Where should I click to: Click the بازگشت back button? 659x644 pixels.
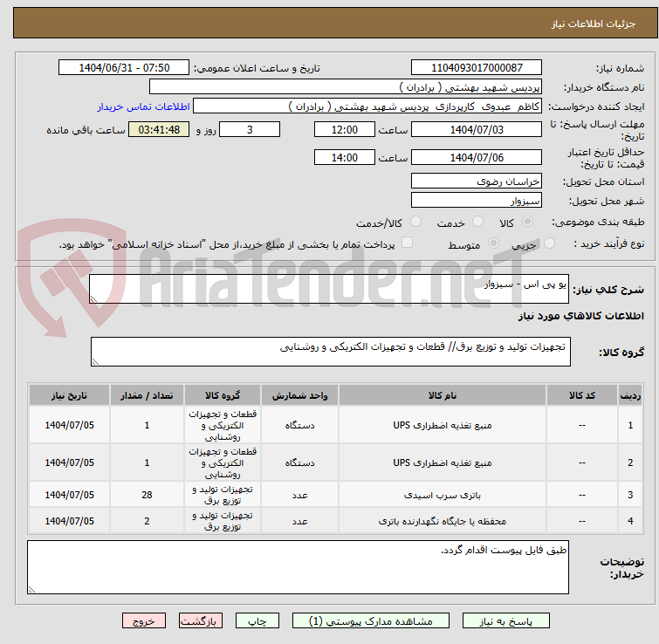click(201, 621)
